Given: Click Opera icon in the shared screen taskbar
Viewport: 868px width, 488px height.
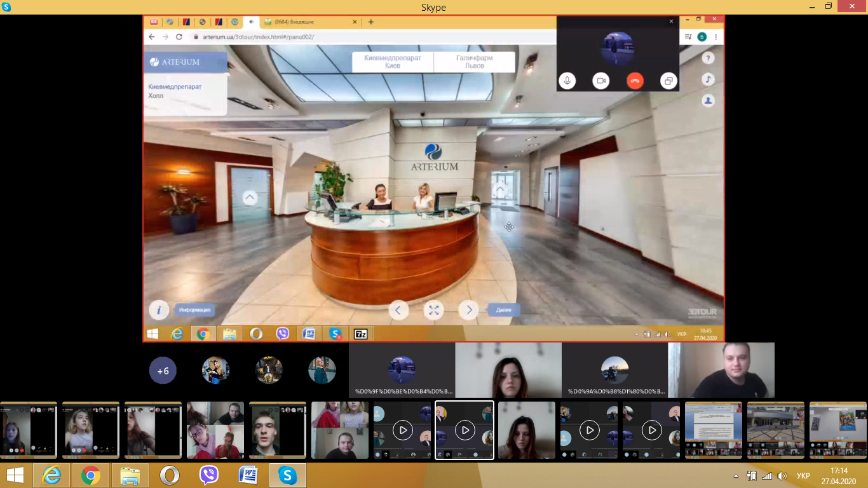Looking at the screenshot, I should pyautogui.click(x=256, y=334).
